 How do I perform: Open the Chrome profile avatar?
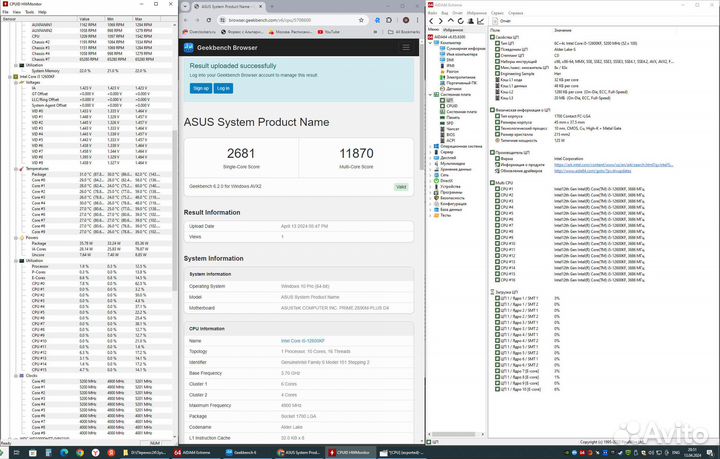pos(406,20)
